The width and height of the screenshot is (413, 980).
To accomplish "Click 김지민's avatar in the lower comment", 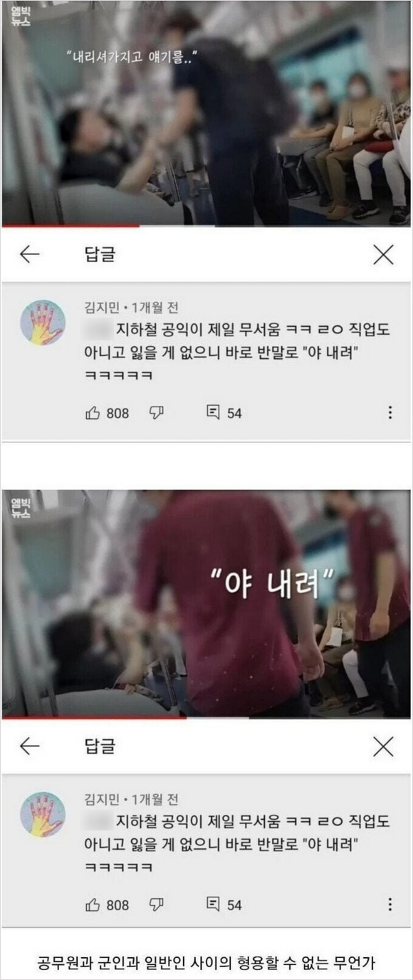I will coord(42,815).
